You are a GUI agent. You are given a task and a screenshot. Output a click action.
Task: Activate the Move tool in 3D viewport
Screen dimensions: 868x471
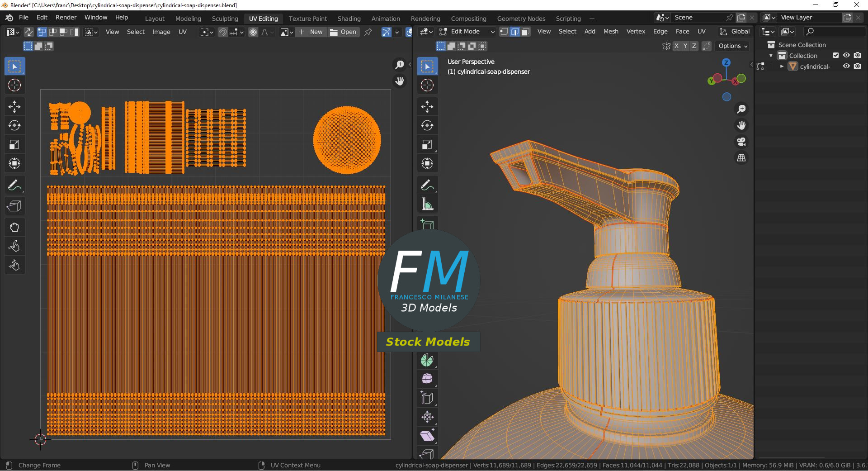pyautogui.click(x=427, y=107)
